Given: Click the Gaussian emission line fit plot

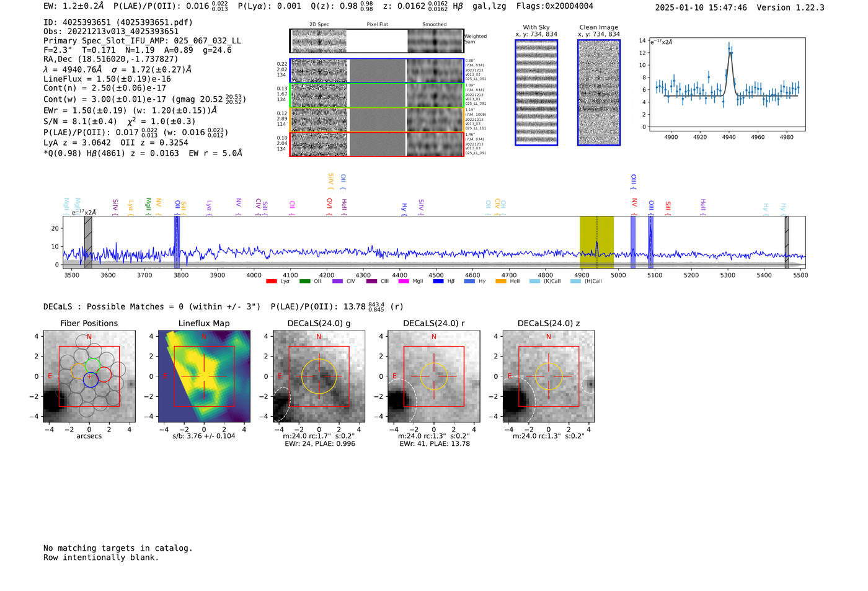Looking at the screenshot, I should tap(727, 84).
